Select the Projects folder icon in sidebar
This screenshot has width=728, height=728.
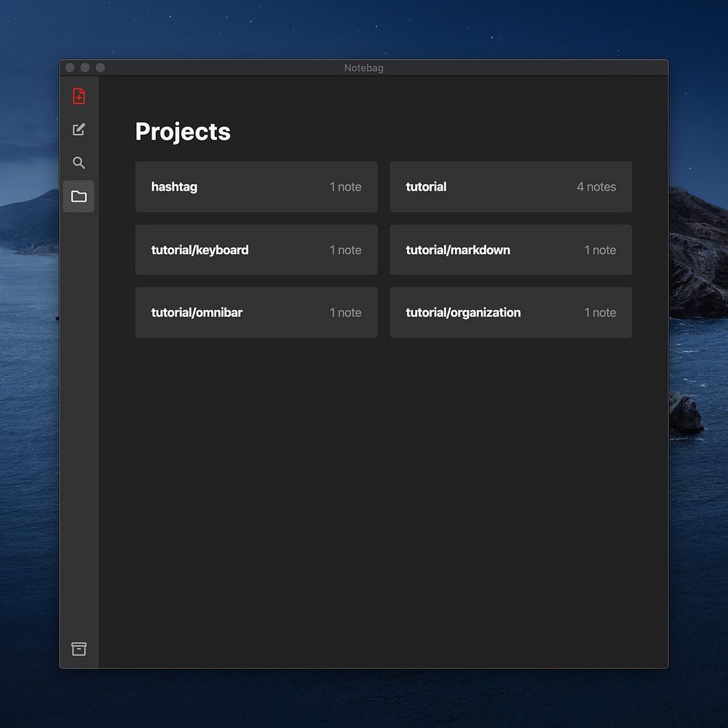pyautogui.click(x=79, y=197)
